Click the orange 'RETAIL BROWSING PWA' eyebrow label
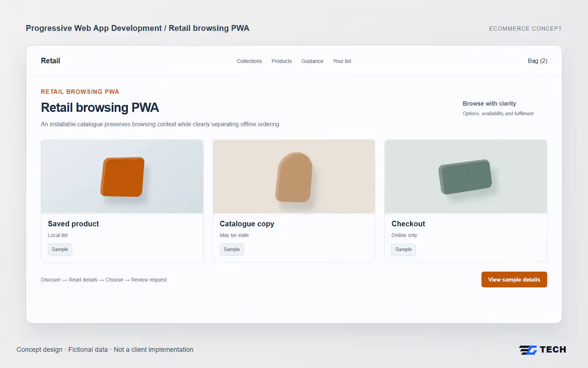The image size is (588, 368). click(x=80, y=92)
